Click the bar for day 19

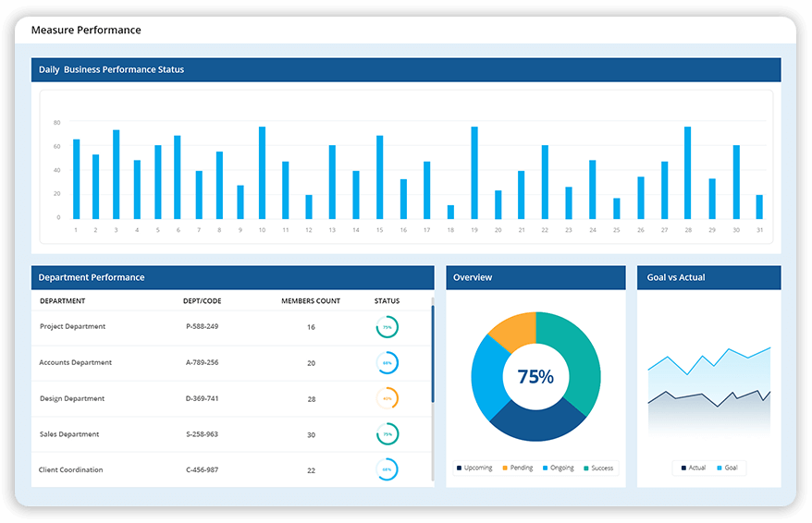(x=474, y=172)
